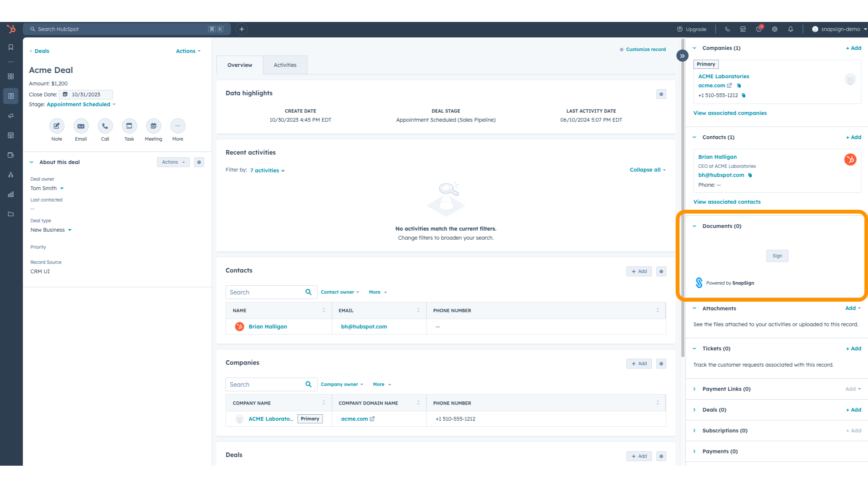
Task: Open the More actions ellipsis icon
Action: coord(178,126)
